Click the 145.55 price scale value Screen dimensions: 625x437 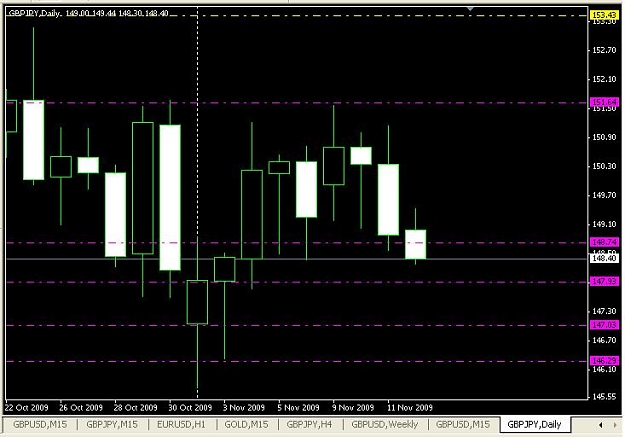click(604, 397)
